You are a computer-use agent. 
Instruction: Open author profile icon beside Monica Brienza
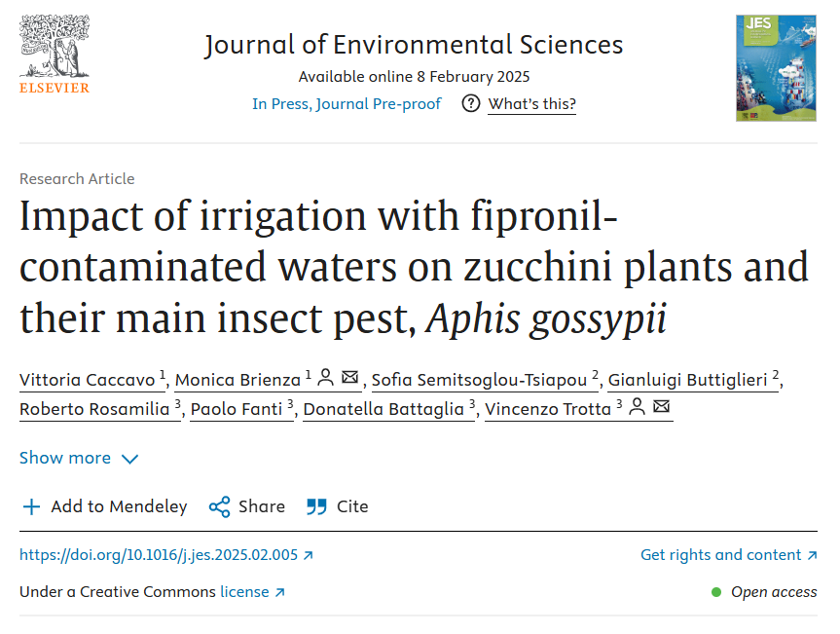click(x=326, y=377)
